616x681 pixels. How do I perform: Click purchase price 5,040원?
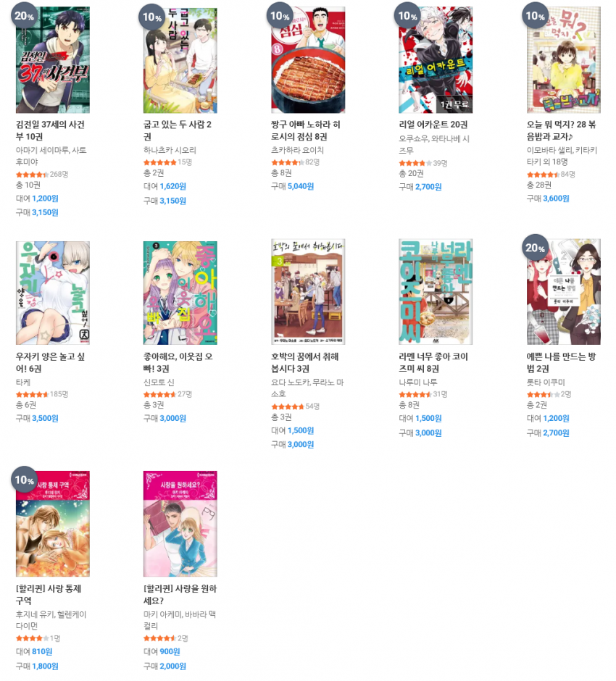[x=301, y=186]
